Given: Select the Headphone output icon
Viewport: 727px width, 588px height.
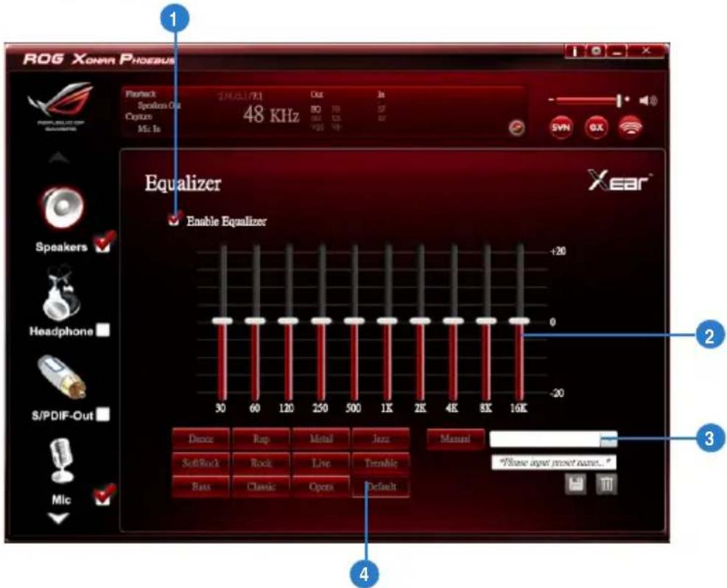Looking at the screenshot, I should [60, 294].
